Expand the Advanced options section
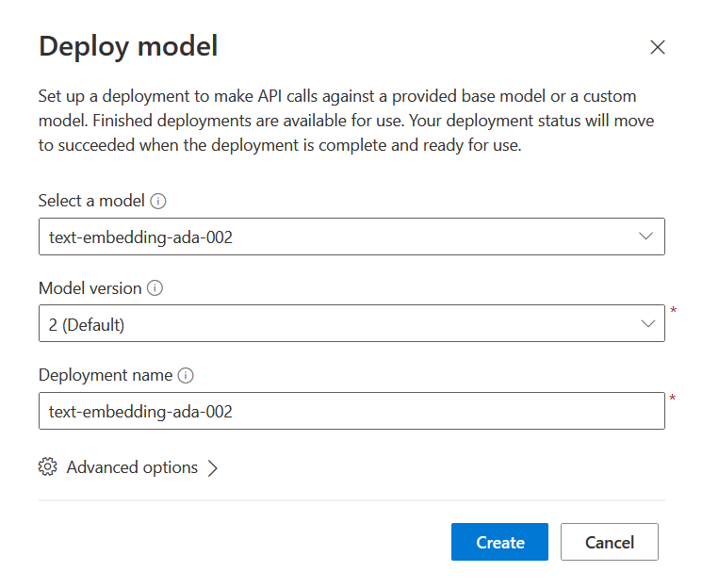Image resolution: width=702 pixels, height=588 pixels. pyautogui.click(x=132, y=467)
